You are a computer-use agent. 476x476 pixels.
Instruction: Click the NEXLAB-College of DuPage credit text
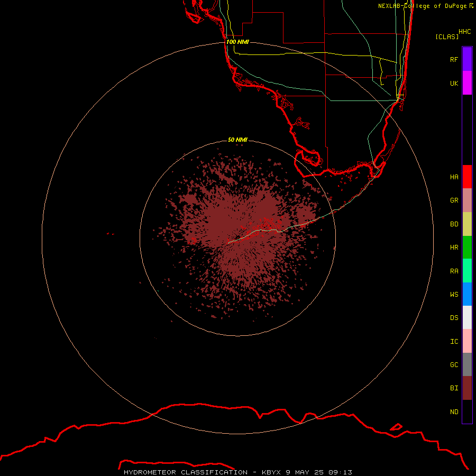(x=426, y=6)
